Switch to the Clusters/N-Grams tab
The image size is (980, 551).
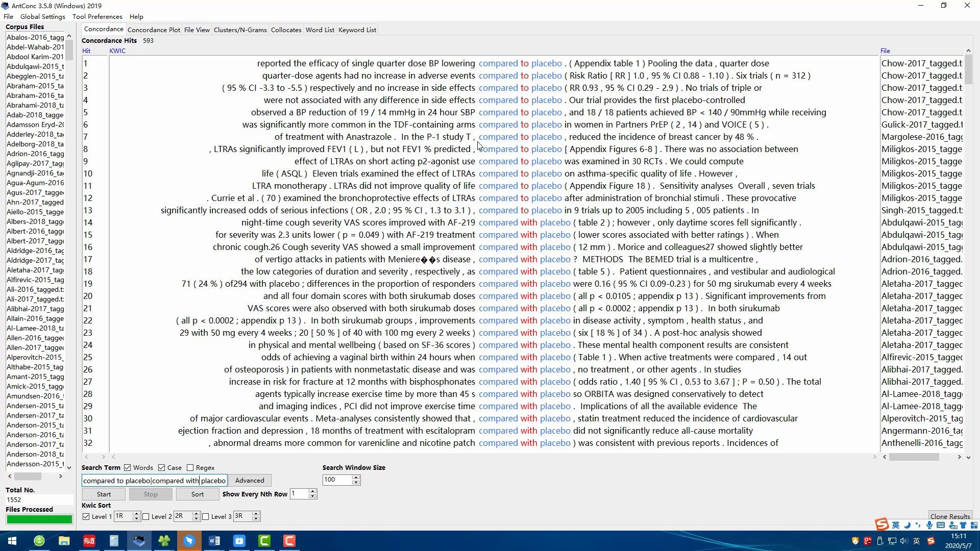(x=240, y=30)
